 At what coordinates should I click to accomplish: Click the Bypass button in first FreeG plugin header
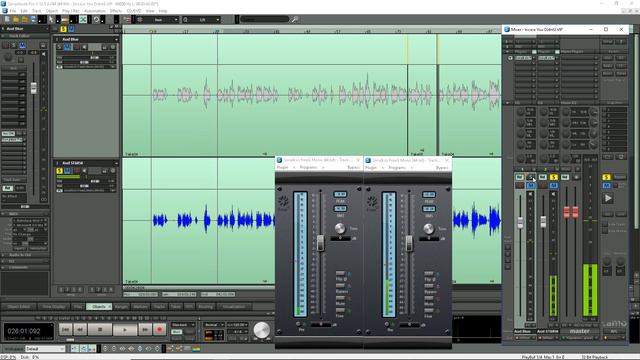click(353, 168)
